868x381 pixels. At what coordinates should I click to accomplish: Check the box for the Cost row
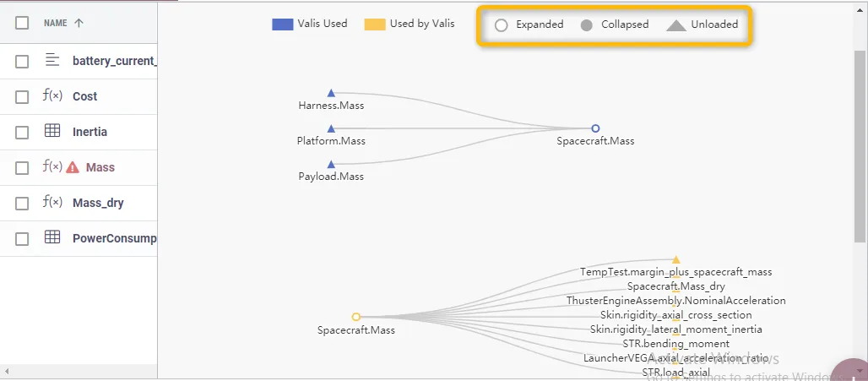click(22, 96)
